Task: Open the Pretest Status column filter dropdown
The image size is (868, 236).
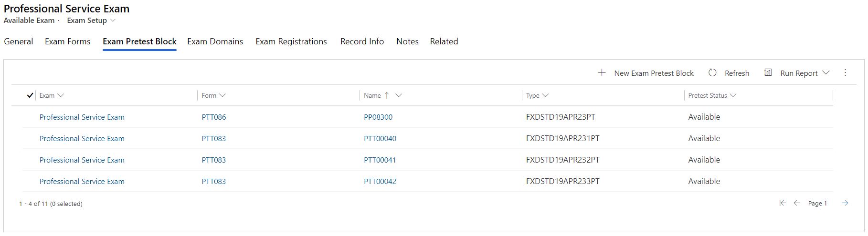Action: click(733, 95)
